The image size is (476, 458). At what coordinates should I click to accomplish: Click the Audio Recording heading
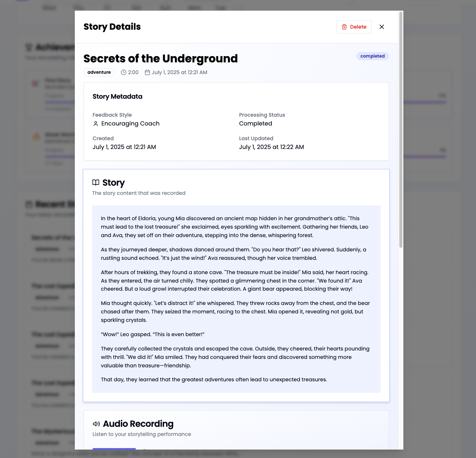click(x=138, y=424)
